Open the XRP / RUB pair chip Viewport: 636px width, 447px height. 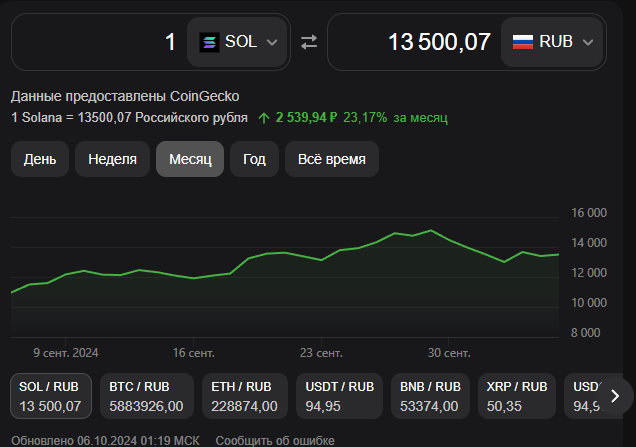pos(517,396)
